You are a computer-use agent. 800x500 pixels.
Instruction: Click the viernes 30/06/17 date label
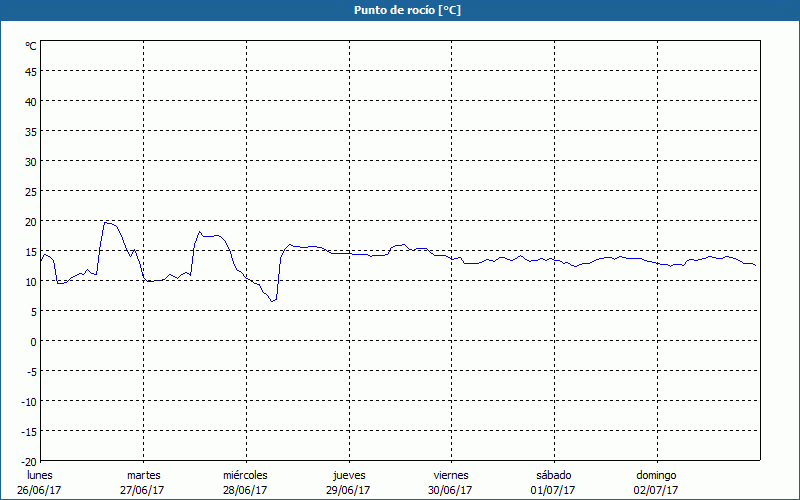coord(451,483)
